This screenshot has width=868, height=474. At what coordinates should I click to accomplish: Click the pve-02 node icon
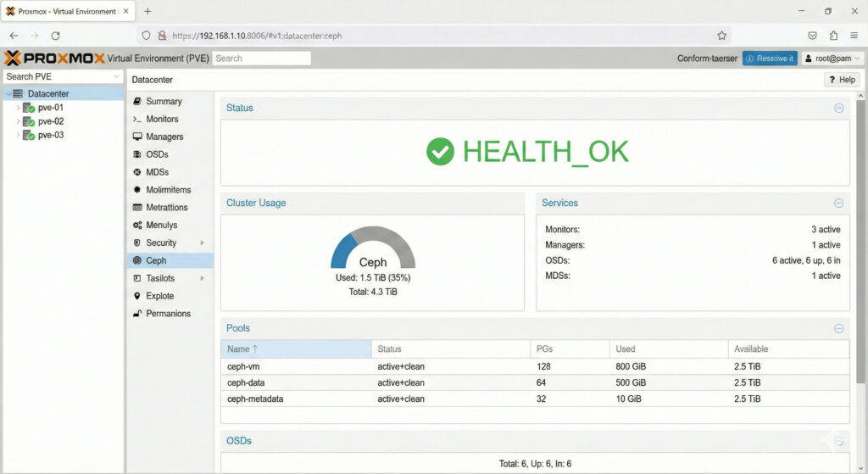29,121
